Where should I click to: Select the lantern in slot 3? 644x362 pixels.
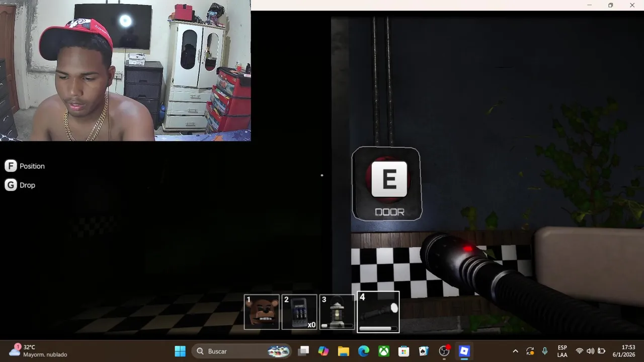[337, 312]
